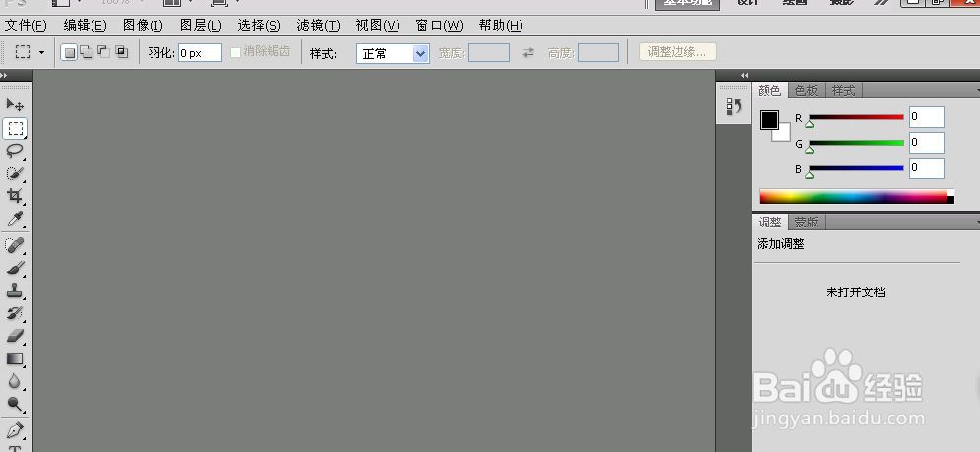Image resolution: width=980 pixels, height=452 pixels.
Task: Switch to the 颜色 tab
Action: pos(769,90)
